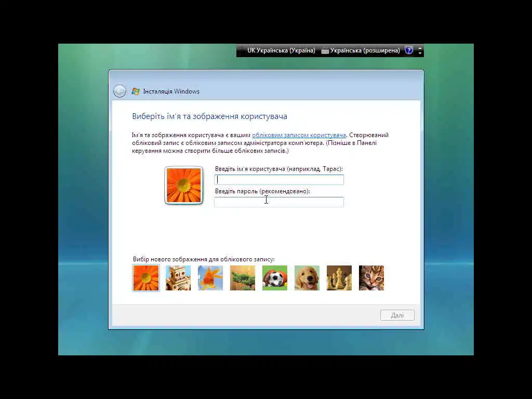Select the kitten account picture
532x399 pixels.
[x=371, y=278]
